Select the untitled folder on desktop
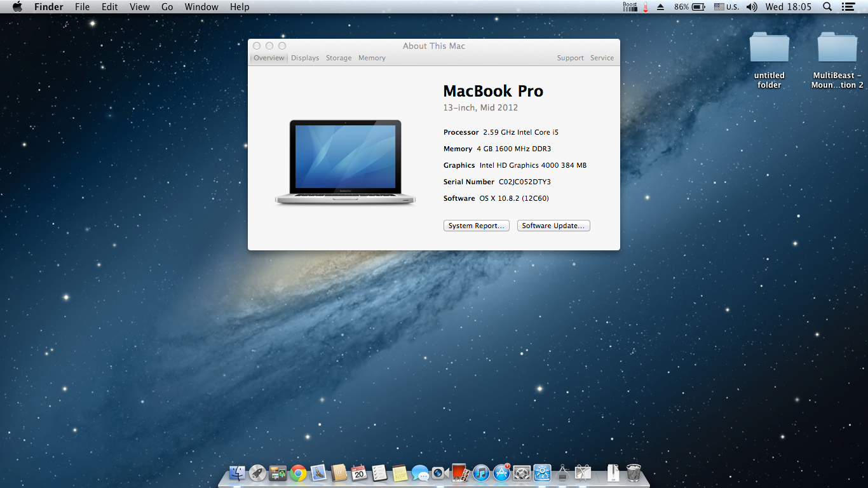The height and width of the screenshot is (488, 868). pos(770,60)
